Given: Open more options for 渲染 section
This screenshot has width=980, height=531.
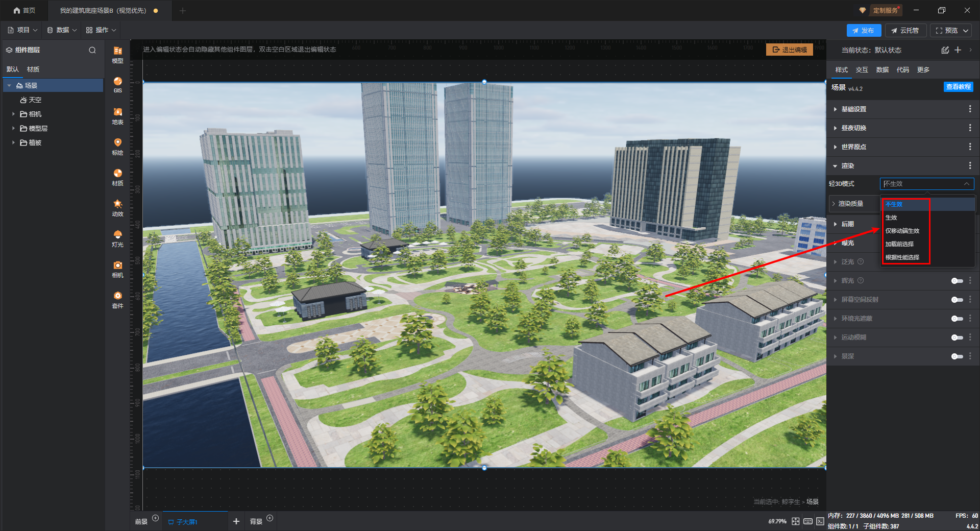Looking at the screenshot, I should tap(970, 166).
